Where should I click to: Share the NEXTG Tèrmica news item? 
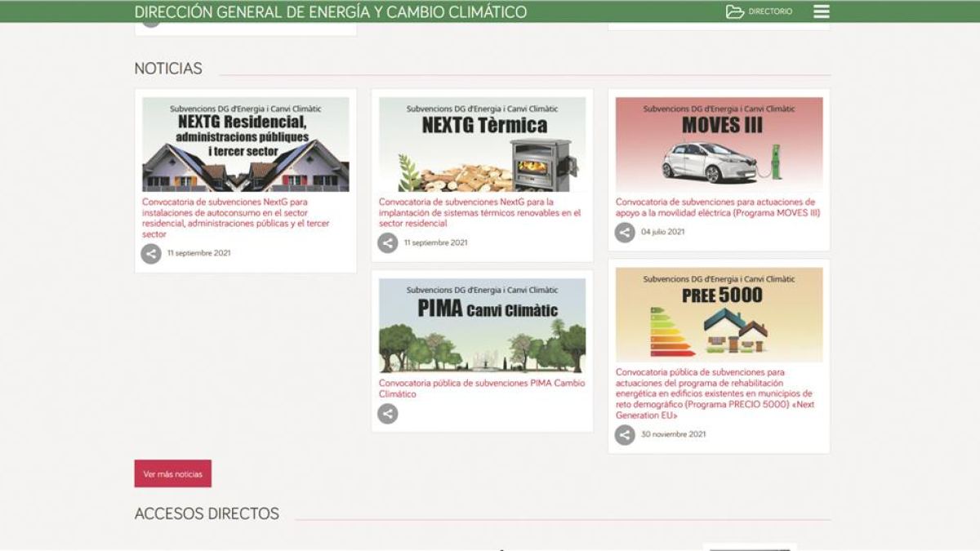(x=388, y=242)
